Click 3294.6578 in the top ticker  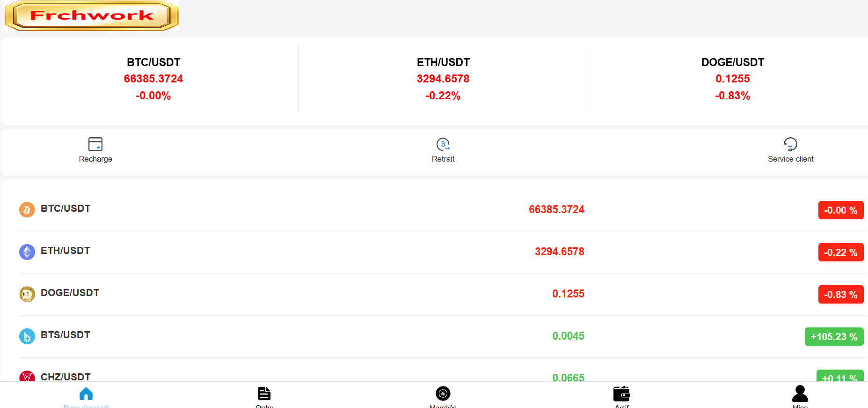[443, 79]
